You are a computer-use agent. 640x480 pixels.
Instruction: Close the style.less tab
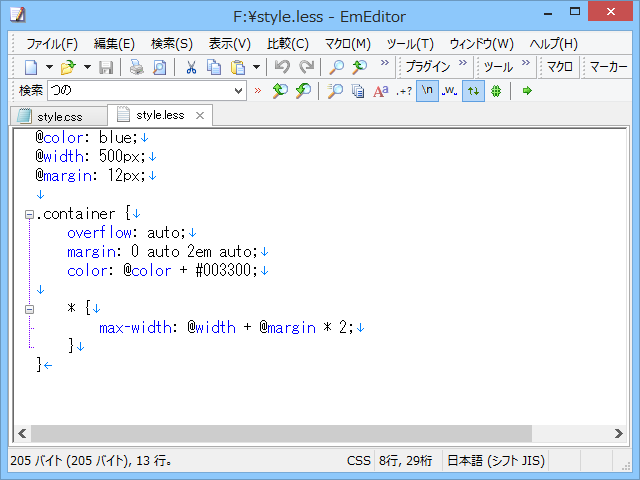tap(200, 116)
